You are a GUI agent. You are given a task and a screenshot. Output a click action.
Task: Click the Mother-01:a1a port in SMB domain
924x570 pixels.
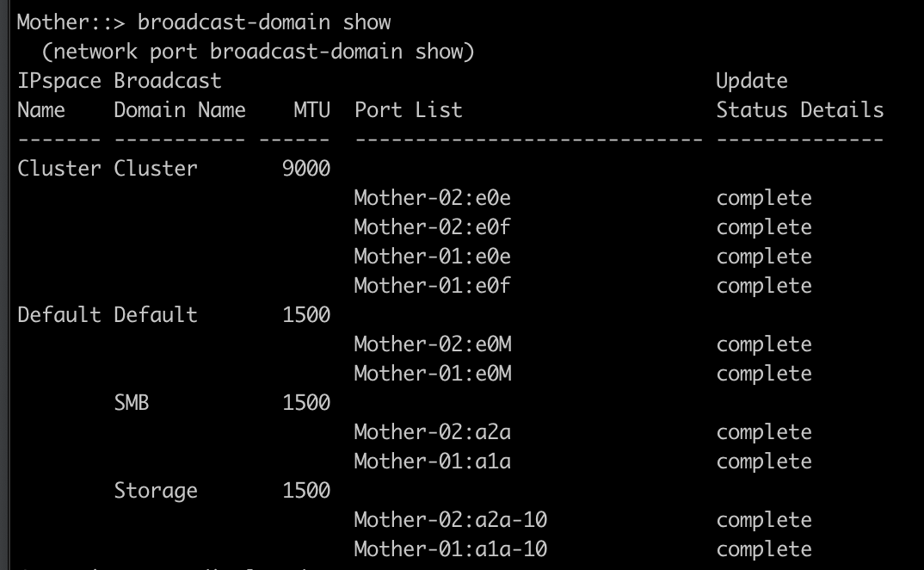432,462
